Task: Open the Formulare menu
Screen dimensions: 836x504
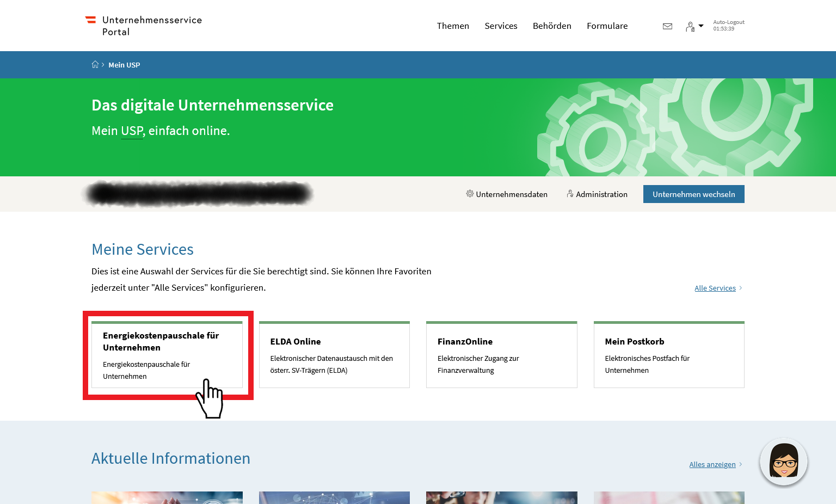Action: coord(607,26)
